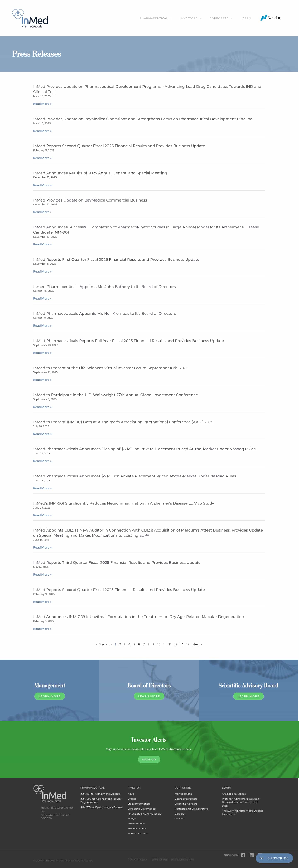Read more on March 9, 2026 release
299x868 pixels.
tap(42, 104)
